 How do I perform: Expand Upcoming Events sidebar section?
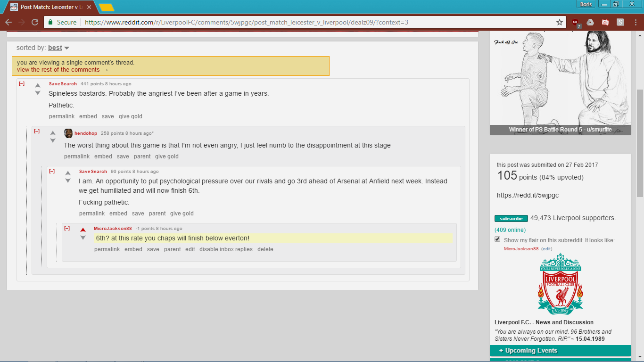[561, 351]
